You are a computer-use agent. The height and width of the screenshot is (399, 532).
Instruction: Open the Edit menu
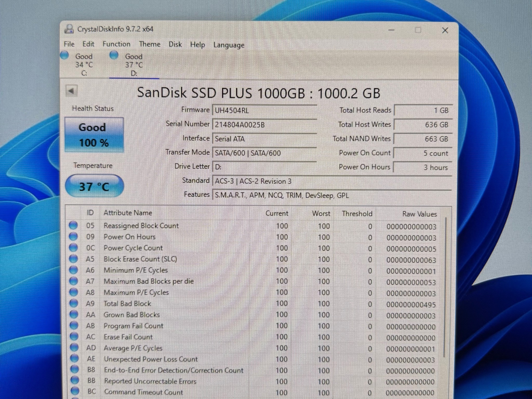click(x=88, y=44)
